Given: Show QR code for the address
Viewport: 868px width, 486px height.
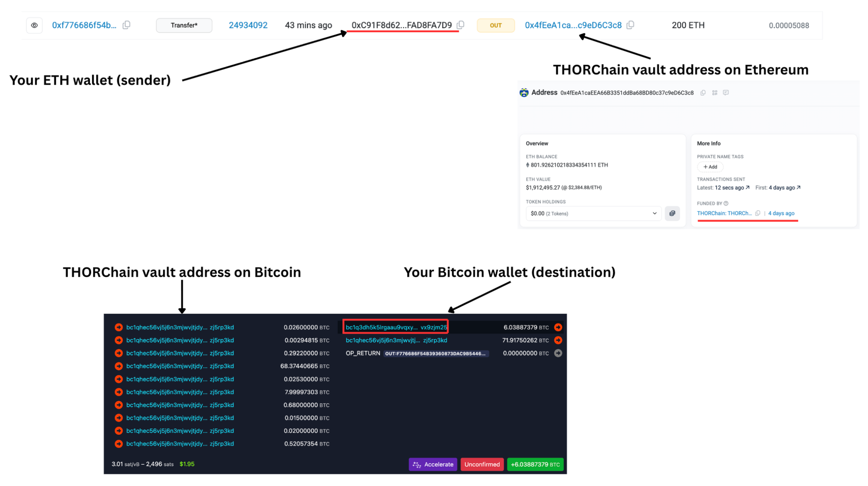Looking at the screenshot, I should 715,93.
